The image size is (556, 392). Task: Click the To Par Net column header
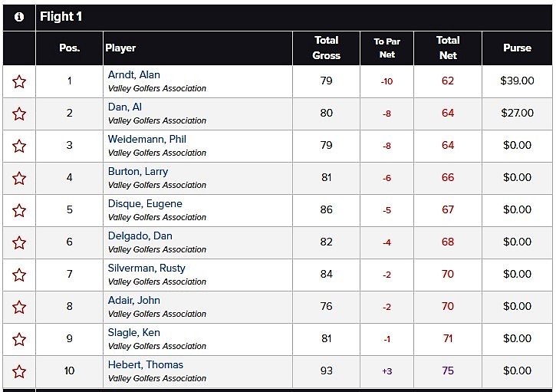(x=387, y=48)
